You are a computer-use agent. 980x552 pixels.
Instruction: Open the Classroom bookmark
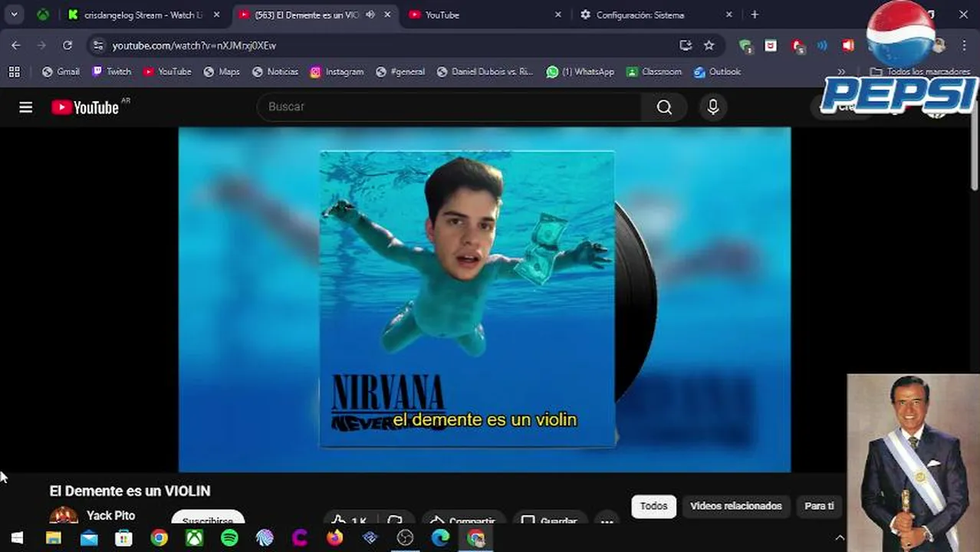pyautogui.click(x=654, y=71)
